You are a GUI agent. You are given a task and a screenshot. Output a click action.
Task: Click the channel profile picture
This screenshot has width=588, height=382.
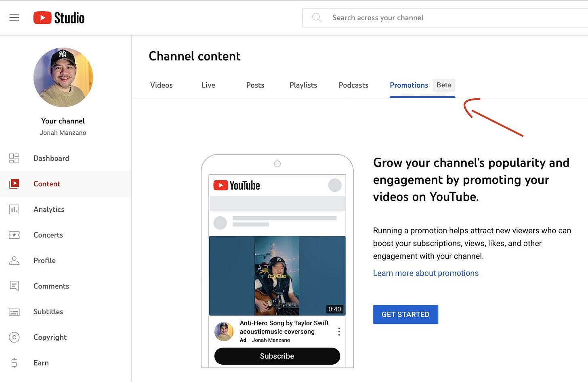coord(63,77)
